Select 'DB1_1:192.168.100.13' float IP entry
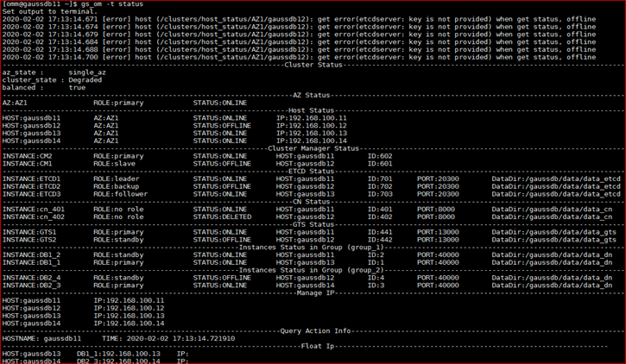This screenshot has width=626, height=364. point(118,354)
